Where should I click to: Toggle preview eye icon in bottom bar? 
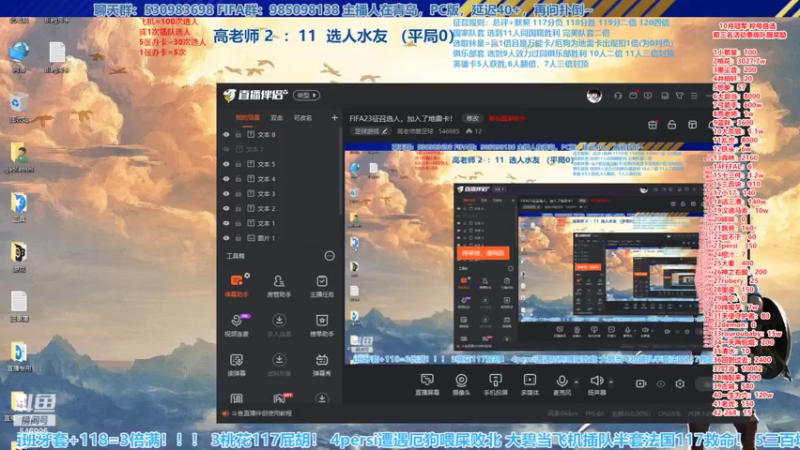click(661, 384)
